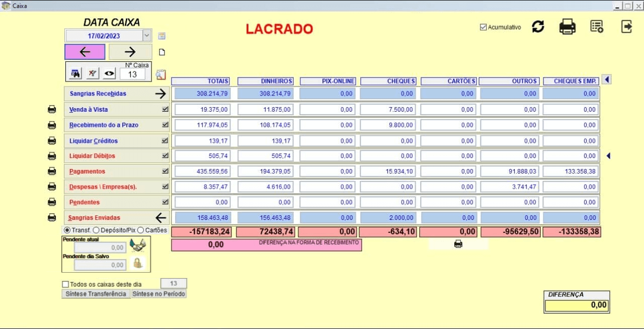Select the Cartões radio option

[141, 230]
